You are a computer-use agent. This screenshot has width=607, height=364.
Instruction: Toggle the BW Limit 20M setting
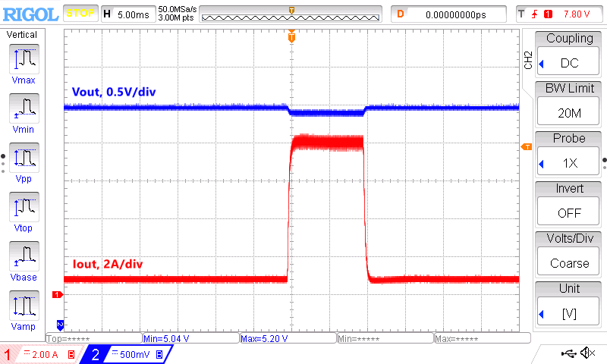[568, 105]
